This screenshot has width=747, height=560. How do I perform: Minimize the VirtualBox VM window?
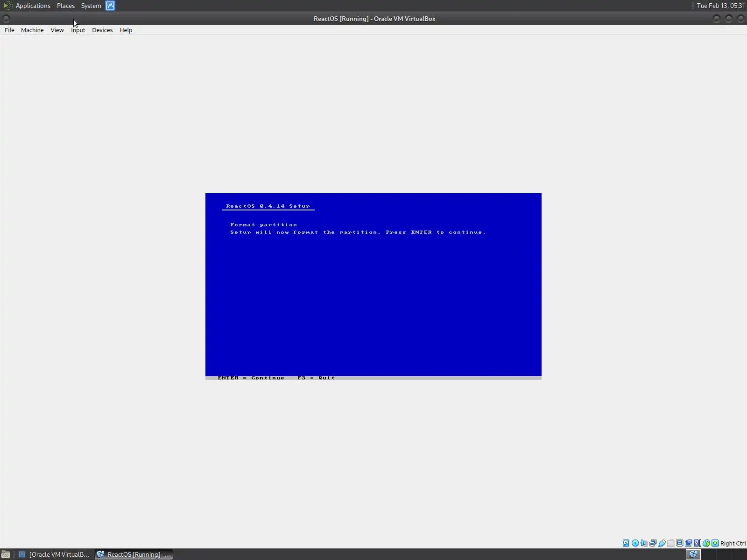tap(717, 19)
